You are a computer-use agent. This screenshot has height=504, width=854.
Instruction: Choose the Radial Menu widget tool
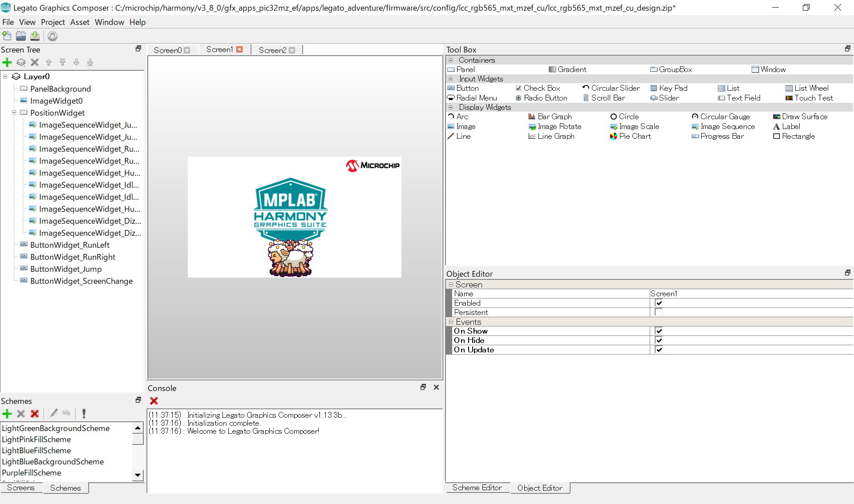472,98
